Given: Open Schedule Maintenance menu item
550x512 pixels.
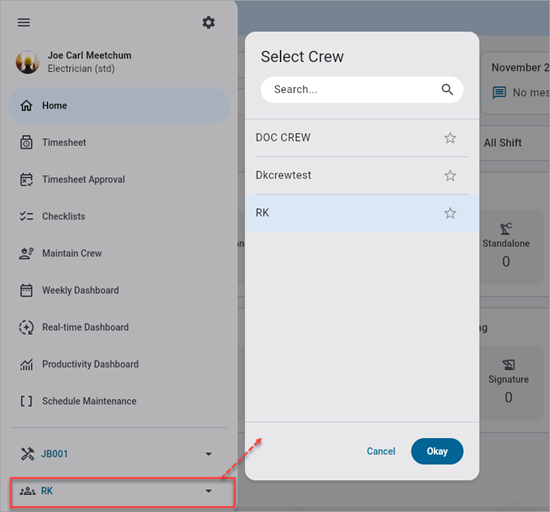Looking at the screenshot, I should pos(119,401).
